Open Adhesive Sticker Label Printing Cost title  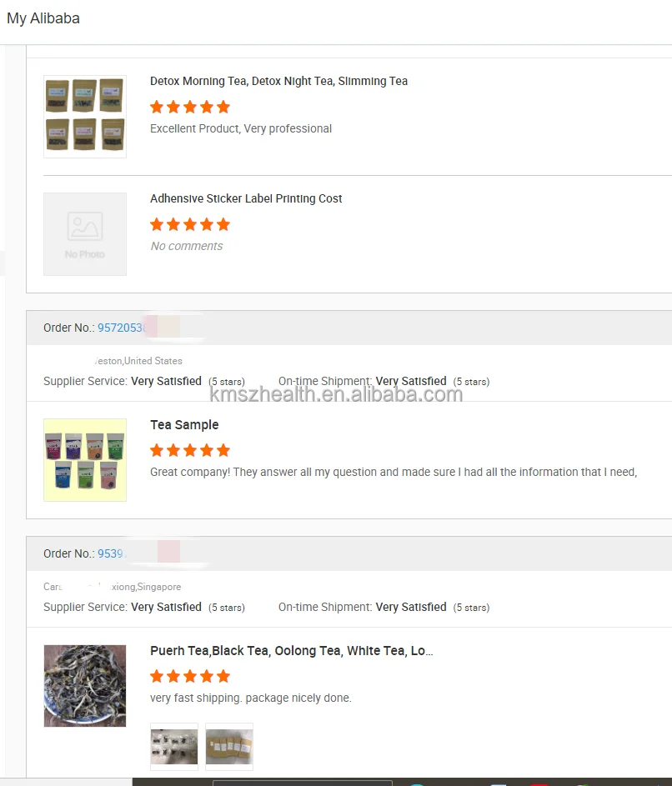(246, 198)
